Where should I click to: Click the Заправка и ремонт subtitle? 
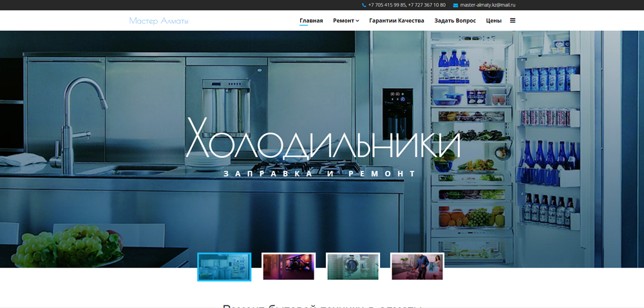click(319, 174)
